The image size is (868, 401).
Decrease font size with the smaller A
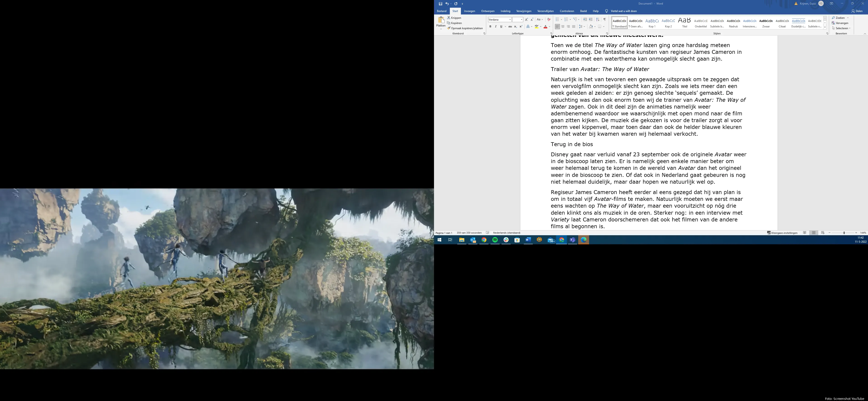click(532, 19)
